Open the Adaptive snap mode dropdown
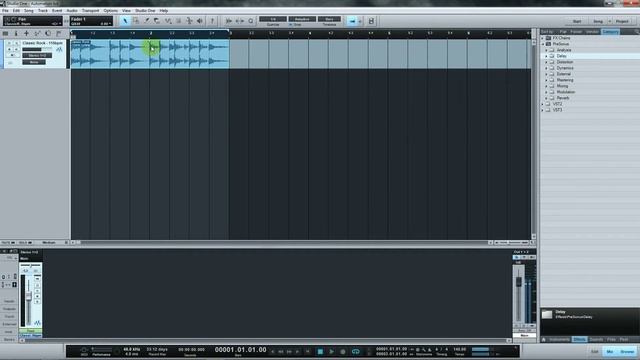This screenshot has width=640, height=360. (x=302, y=19)
